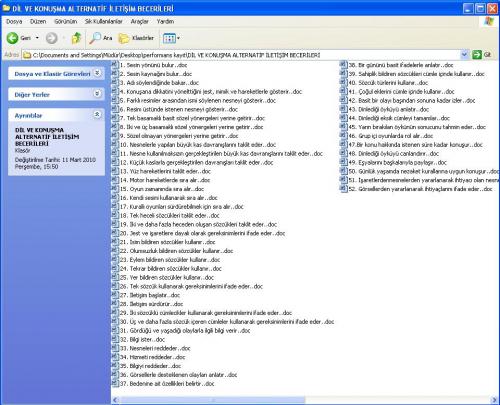Viewport: 500px width, 405px height.
Task: Select the doc icon for file 10. Nesnelerle yapılan
Action: coord(115,144)
